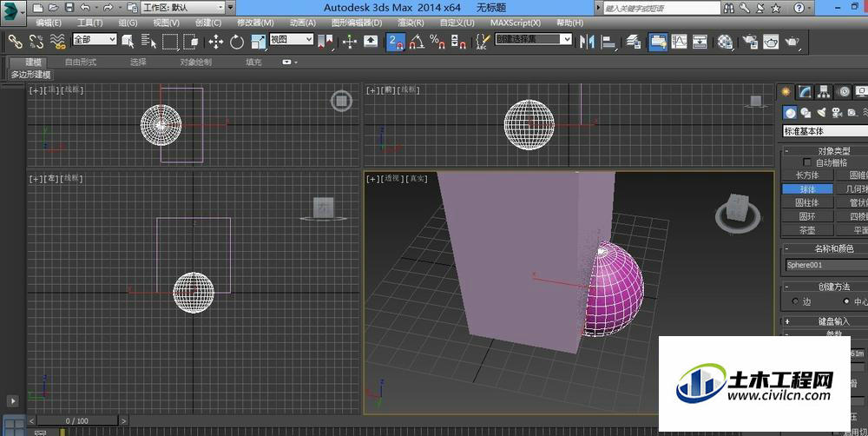Click the 球体 sphere button
The width and height of the screenshot is (868, 436).
(x=807, y=189)
